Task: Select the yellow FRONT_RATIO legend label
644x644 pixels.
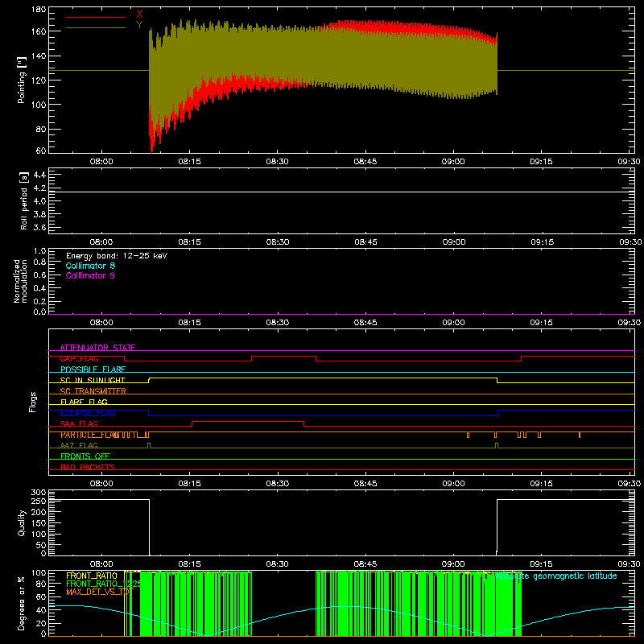Action: 92,576
